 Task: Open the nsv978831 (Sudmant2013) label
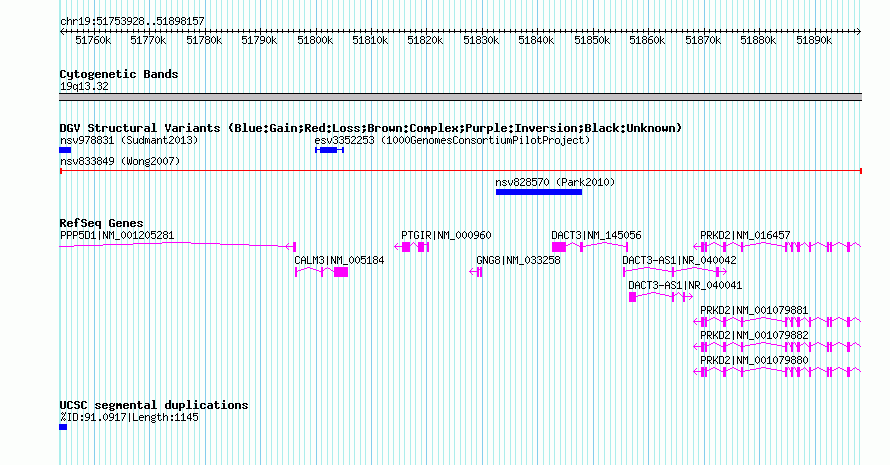tap(129, 140)
